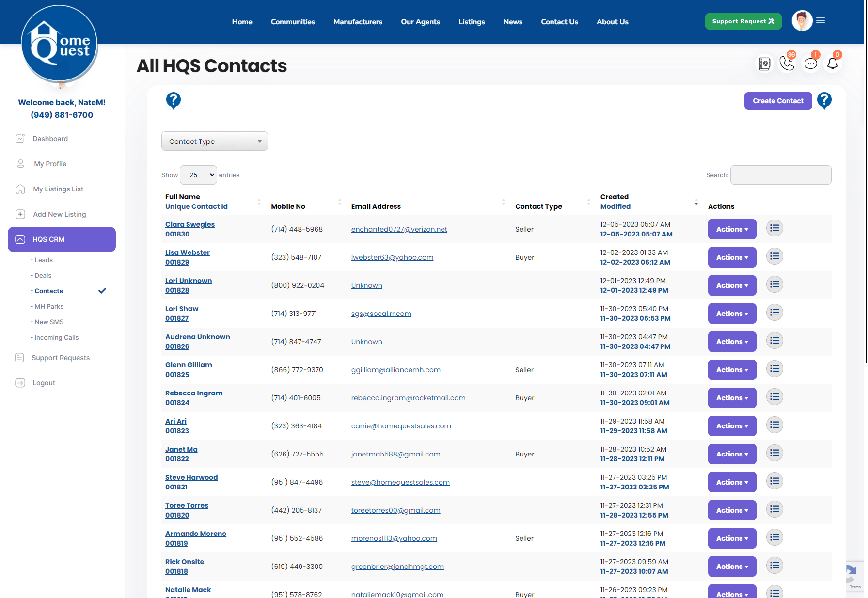868x598 pixels.
Task: Go to the Communities menu item
Action: (x=293, y=21)
